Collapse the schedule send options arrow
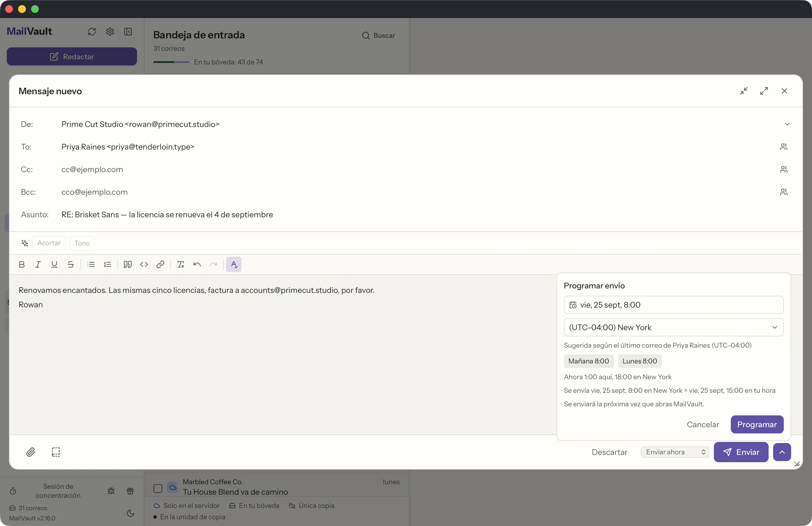 point(782,452)
